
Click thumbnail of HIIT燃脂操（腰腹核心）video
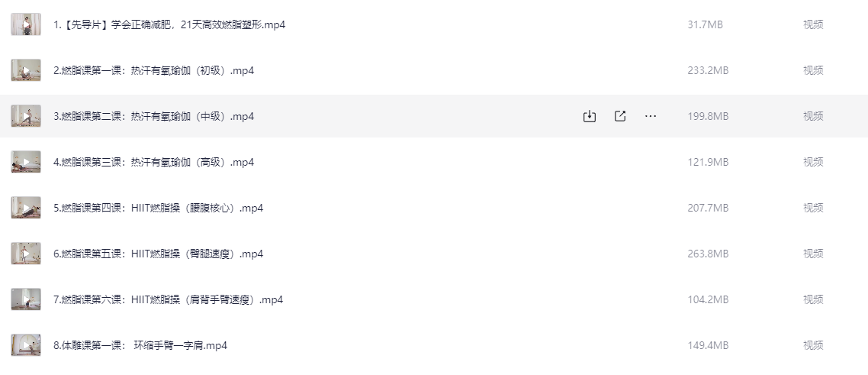click(x=26, y=208)
